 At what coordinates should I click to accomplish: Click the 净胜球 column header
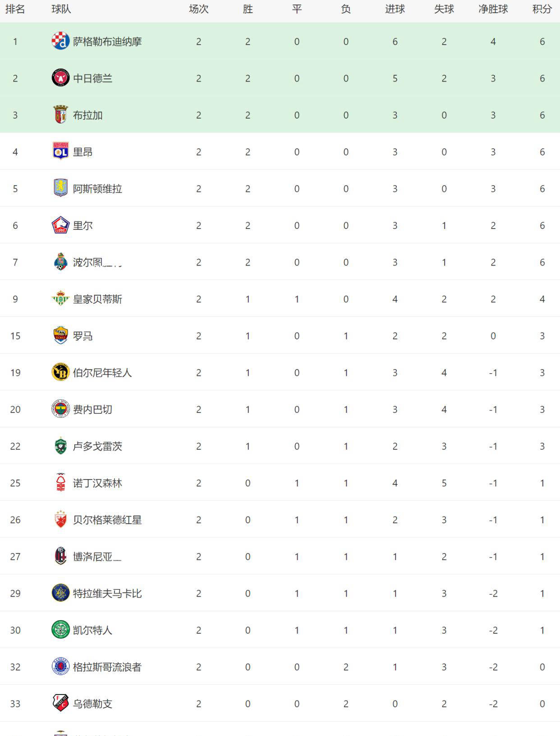pos(493,9)
